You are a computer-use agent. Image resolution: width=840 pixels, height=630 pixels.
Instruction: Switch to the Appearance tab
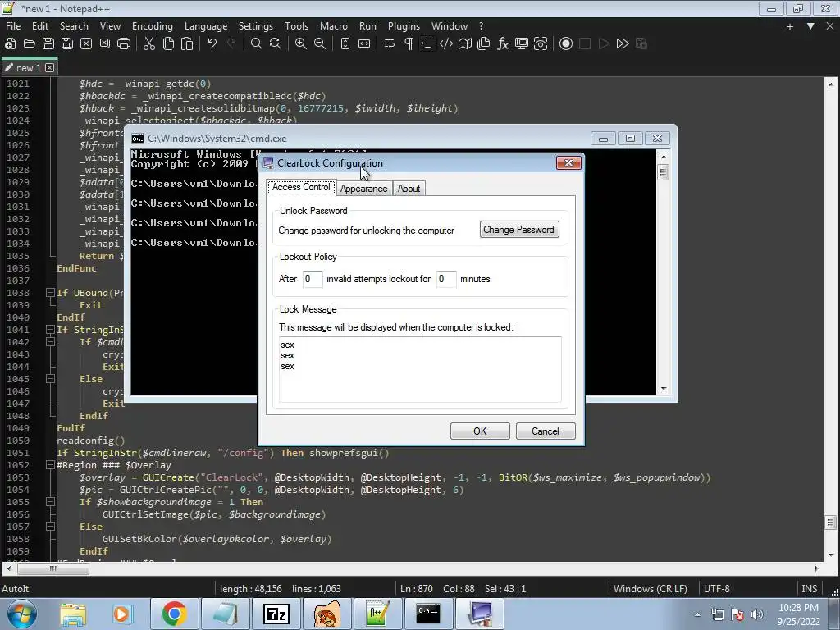point(363,189)
